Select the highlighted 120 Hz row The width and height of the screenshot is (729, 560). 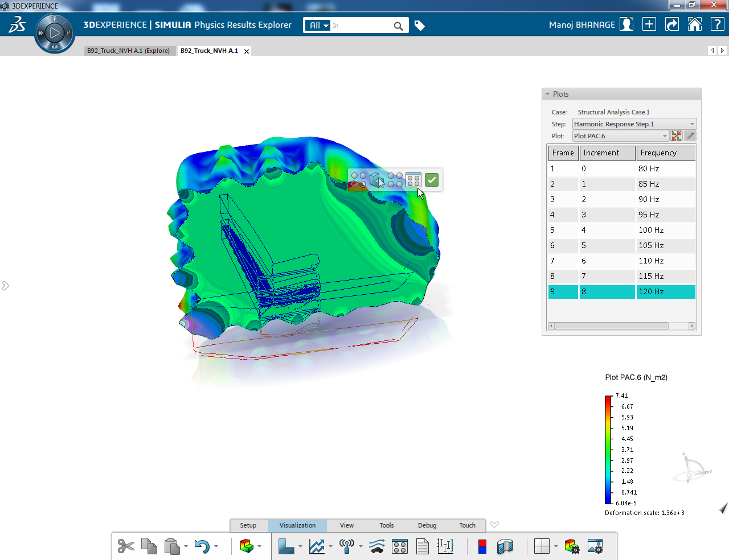(x=621, y=291)
